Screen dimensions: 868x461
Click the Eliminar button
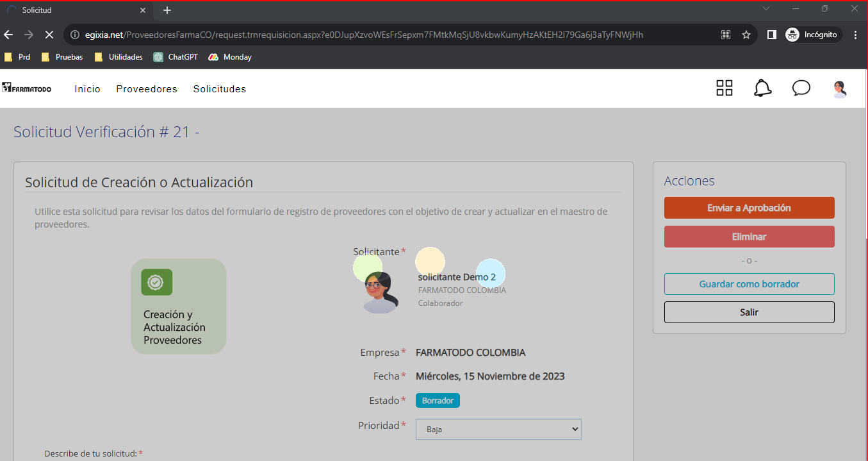(749, 237)
